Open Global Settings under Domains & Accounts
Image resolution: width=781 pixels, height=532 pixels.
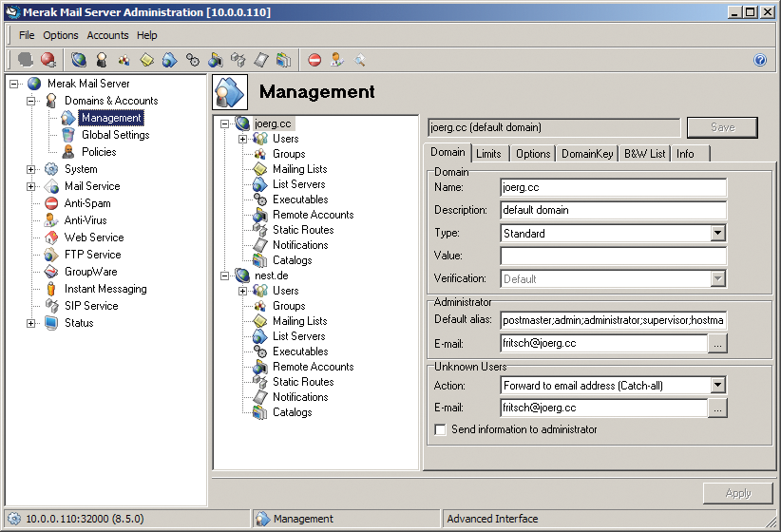pos(116,135)
